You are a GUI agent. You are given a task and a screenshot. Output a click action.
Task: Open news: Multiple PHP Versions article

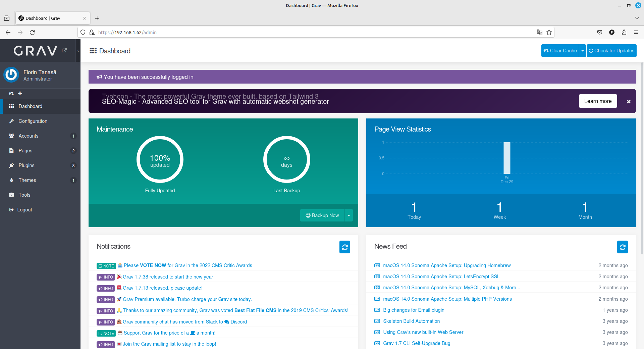pyautogui.click(x=447, y=299)
